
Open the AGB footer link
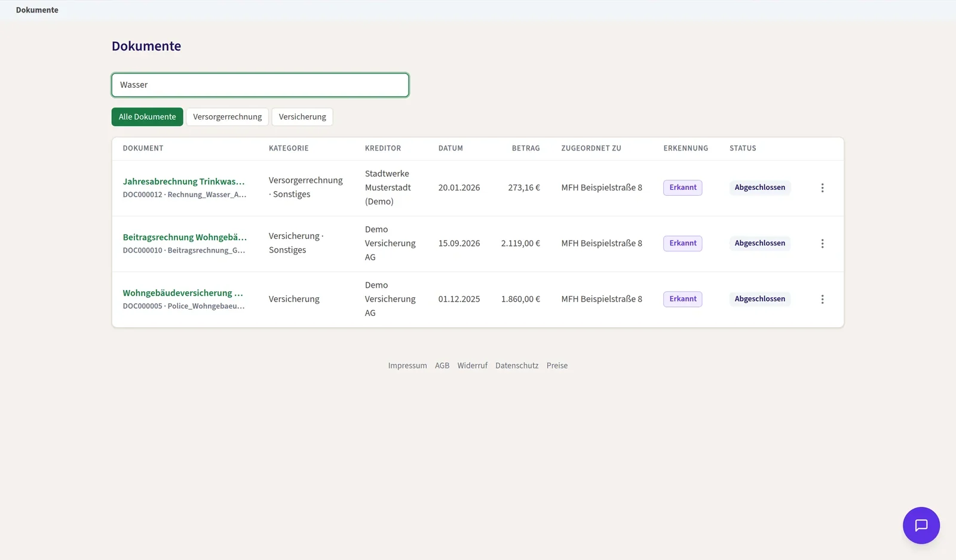[x=442, y=366]
